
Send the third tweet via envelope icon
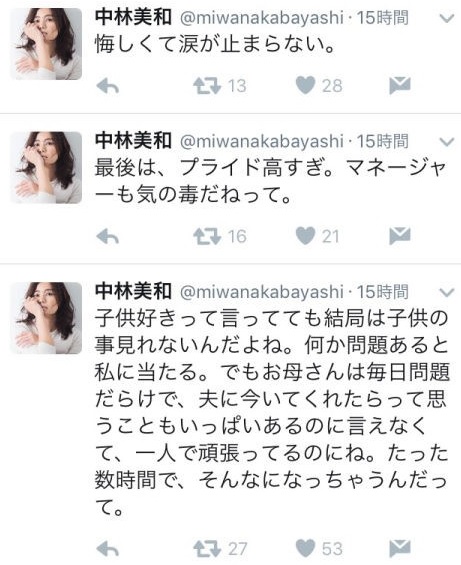400,548
